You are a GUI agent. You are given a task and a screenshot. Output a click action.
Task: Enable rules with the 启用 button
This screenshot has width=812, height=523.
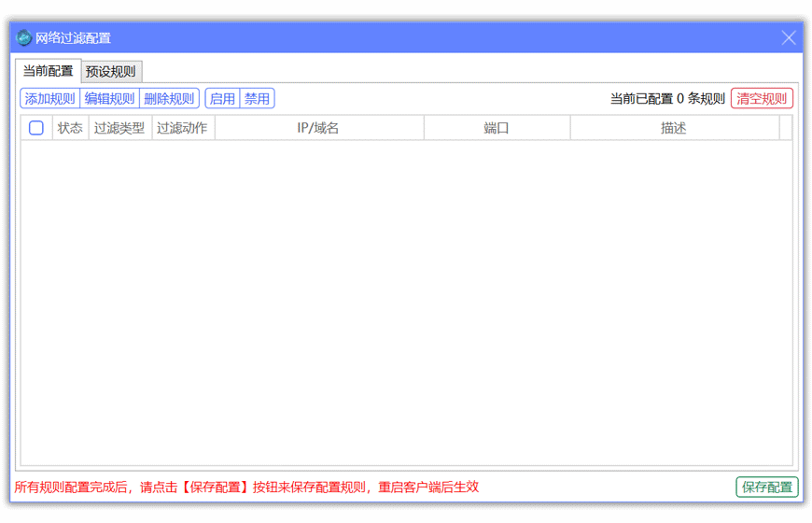(222, 98)
